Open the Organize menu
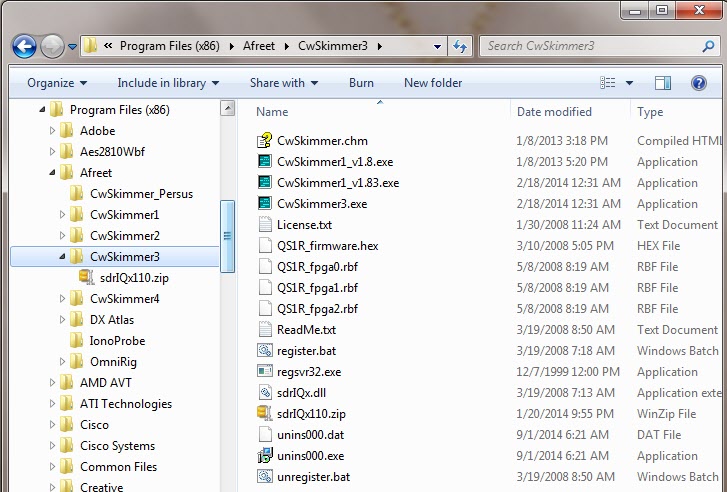This screenshot has height=492, width=727. point(57,83)
